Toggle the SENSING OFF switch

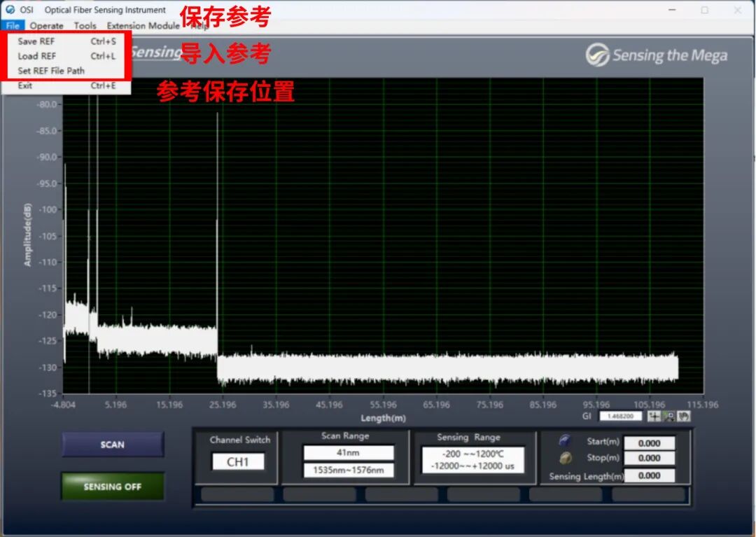pyautogui.click(x=113, y=487)
